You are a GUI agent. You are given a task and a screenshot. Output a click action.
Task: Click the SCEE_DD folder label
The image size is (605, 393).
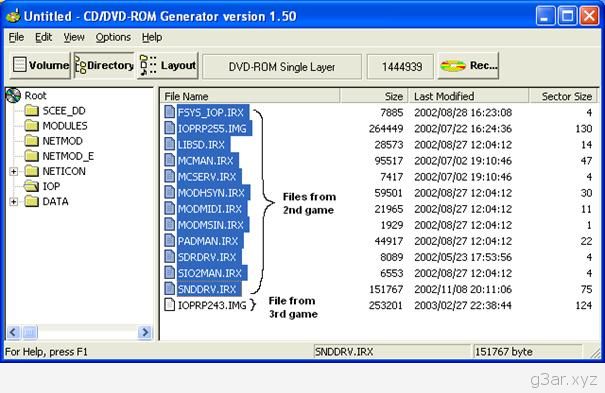click(x=64, y=111)
